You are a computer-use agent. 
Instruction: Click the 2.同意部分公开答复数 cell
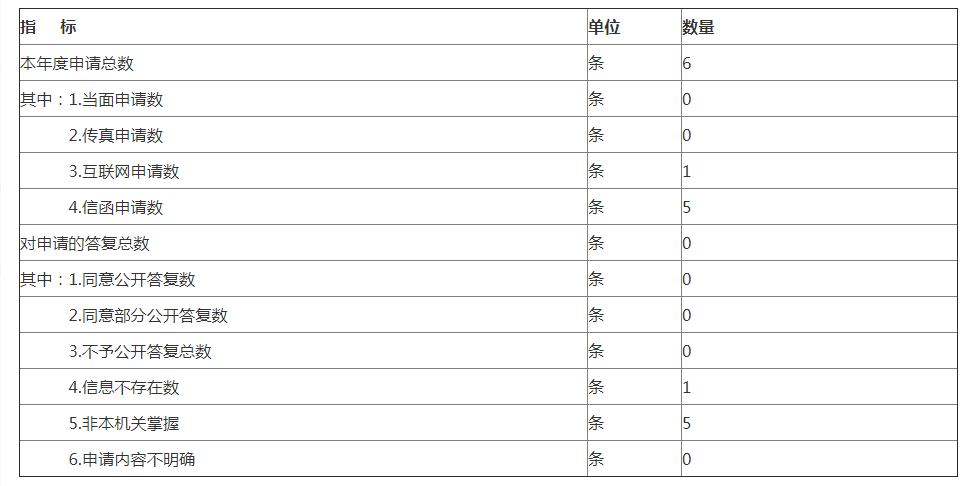click(x=148, y=315)
